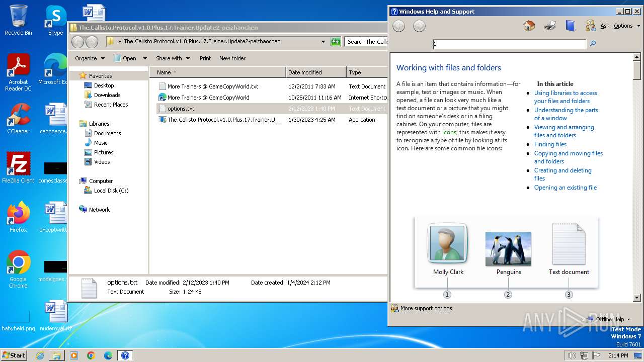The height and width of the screenshot is (362, 644).
Task: Open Videos library in sidebar
Action: [x=102, y=162]
